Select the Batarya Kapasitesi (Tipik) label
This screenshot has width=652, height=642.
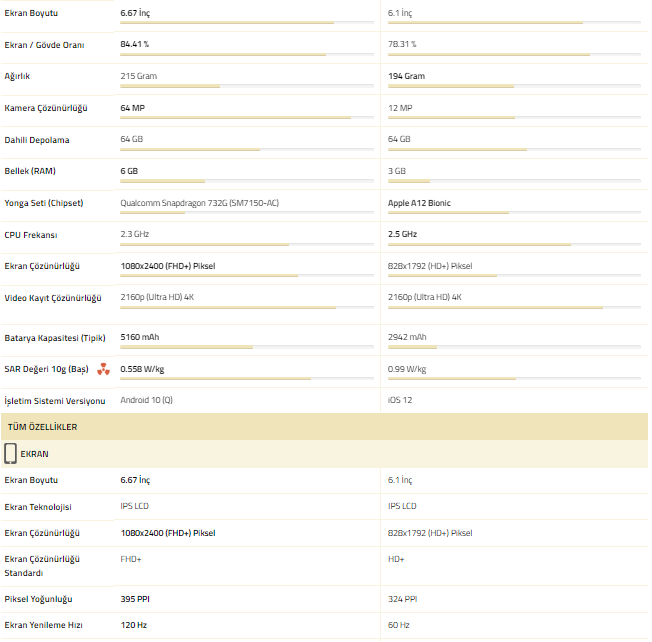pos(55,338)
